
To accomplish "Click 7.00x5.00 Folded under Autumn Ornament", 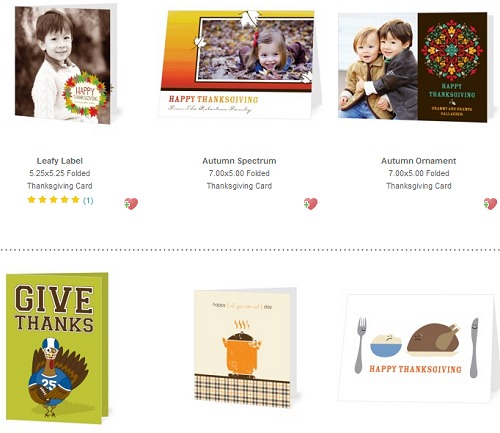I will (x=419, y=173).
